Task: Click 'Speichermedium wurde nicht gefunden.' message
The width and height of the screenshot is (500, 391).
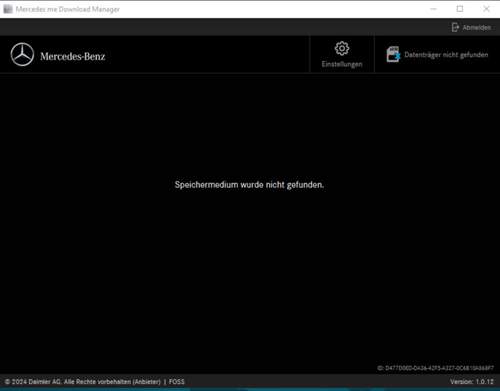Action: [249, 185]
